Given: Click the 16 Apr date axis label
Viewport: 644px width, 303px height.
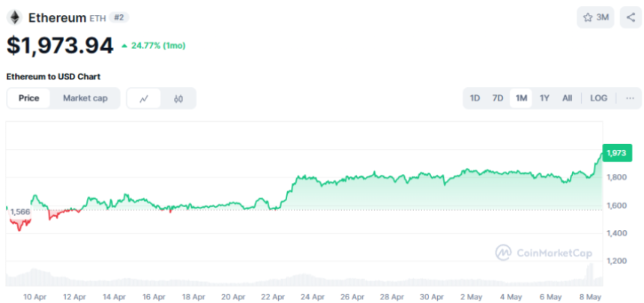Looking at the screenshot, I should pyautogui.click(x=154, y=297).
